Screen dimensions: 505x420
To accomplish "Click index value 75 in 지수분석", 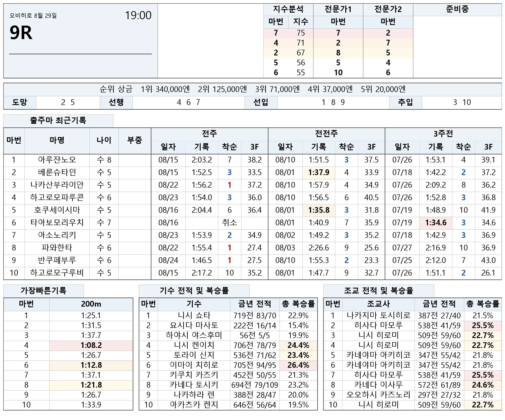I will tap(301, 33).
